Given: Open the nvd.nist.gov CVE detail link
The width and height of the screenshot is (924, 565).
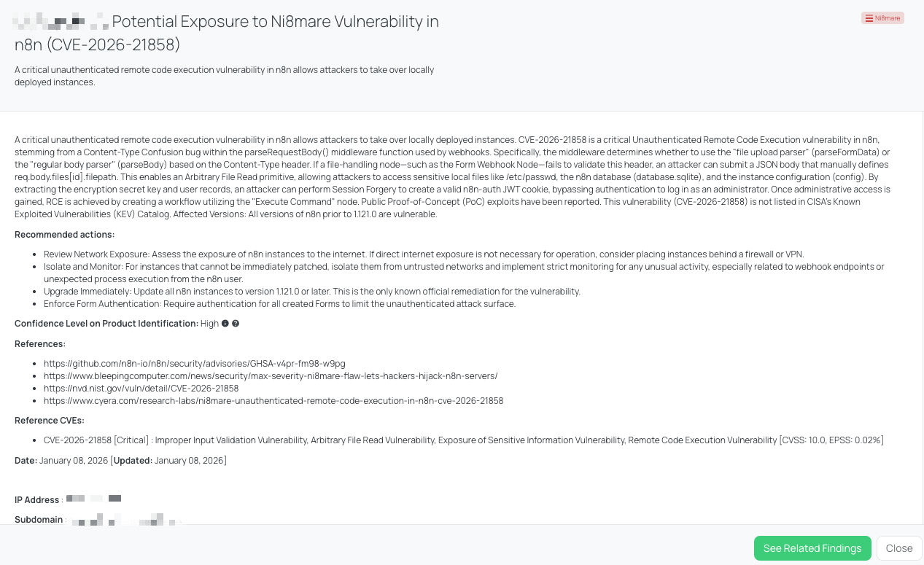Looking at the screenshot, I should coord(141,388).
